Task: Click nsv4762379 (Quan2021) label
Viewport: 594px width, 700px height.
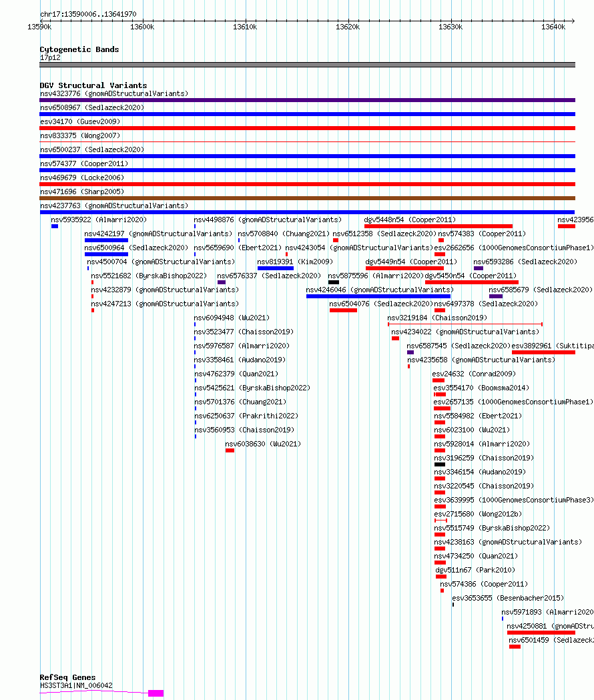Action: click(x=236, y=374)
